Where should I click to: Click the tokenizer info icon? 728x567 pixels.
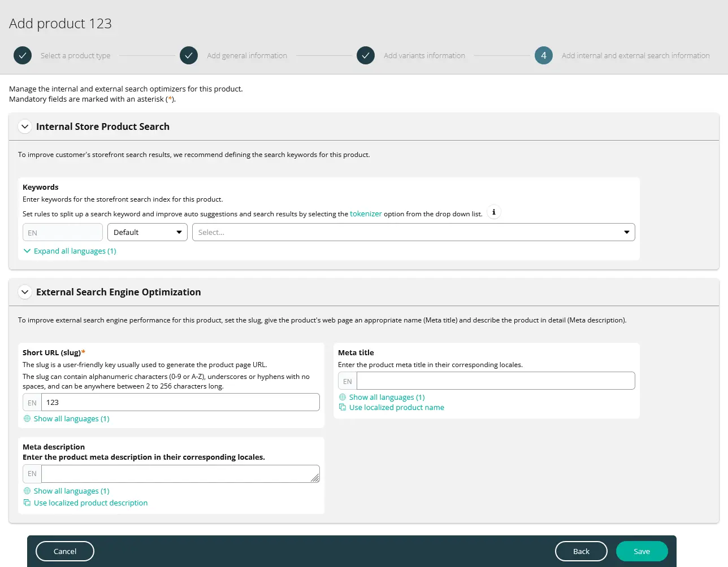[x=493, y=212]
